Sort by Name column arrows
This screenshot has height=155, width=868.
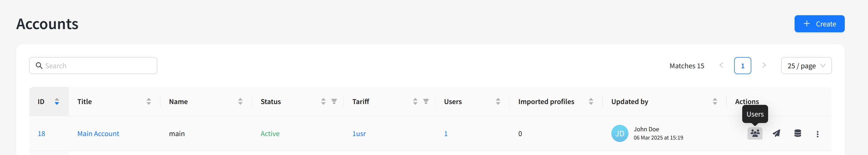click(240, 102)
